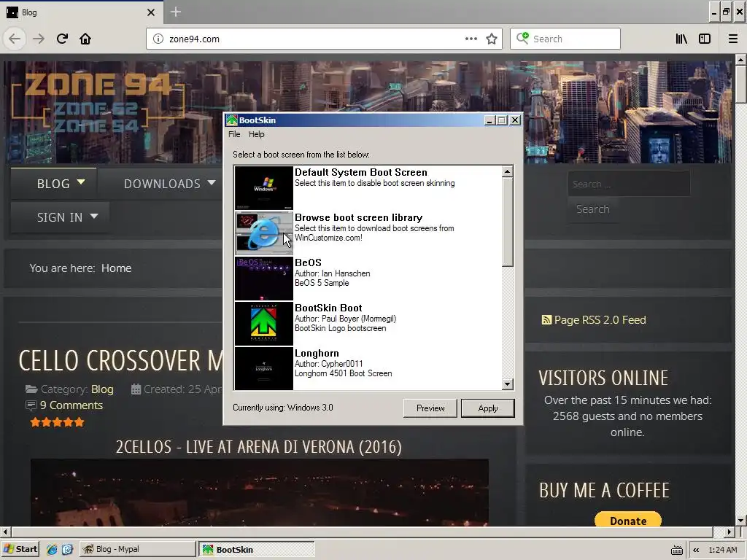The width and height of the screenshot is (747, 560).
Task: Open the BootSkin File menu
Action: (234, 134)
